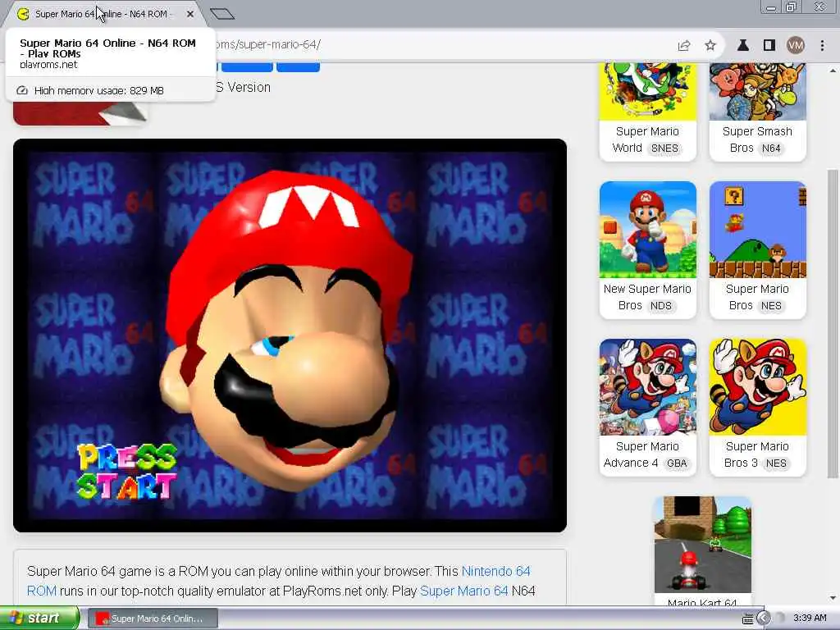The image size is (840, 630).
Task: Click the scrollbar up arrow
Action: click(x=833, y=71)
